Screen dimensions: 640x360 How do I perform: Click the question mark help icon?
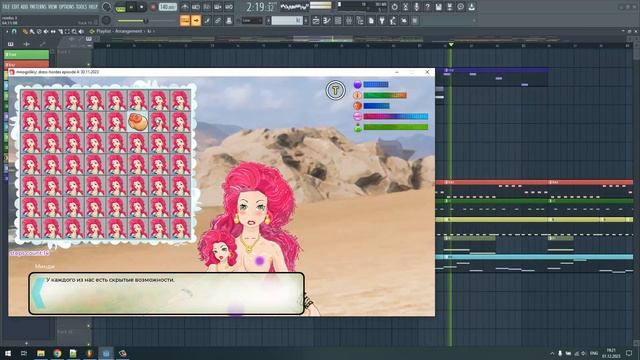[427, 7]
